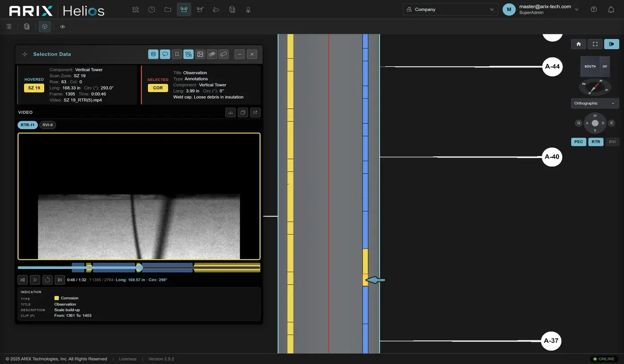Toggle the RTR data layer
This screenshot has width=624, height=364.
coord(596,142)
